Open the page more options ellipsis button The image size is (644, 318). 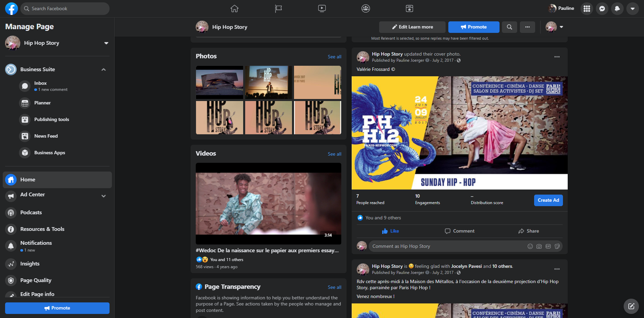pyautogui.click(x=527, y=27)
